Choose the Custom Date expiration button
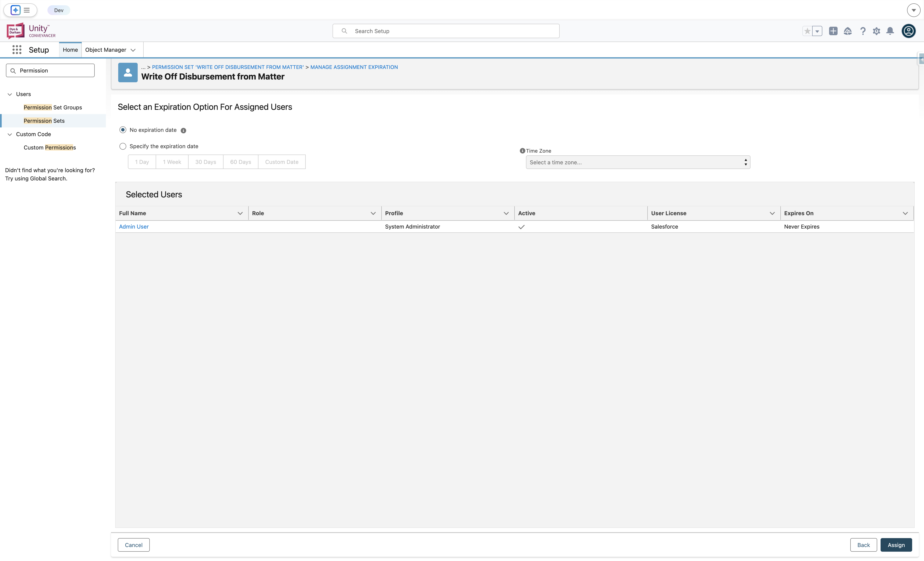This screenshot has width=924, height=561. [x=282, y=162]
